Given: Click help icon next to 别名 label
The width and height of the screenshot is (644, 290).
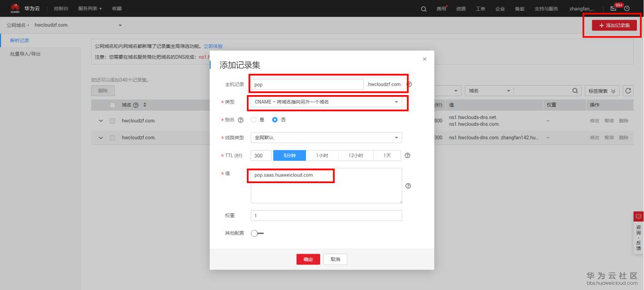Looking at the screenshot, I should click(241, 120).
